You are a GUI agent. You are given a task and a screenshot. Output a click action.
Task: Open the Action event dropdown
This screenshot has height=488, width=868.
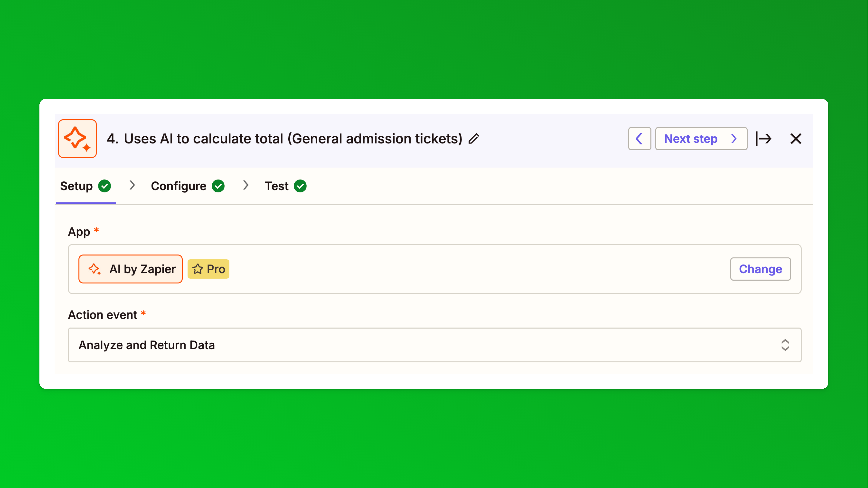click(x=434, y=345)
